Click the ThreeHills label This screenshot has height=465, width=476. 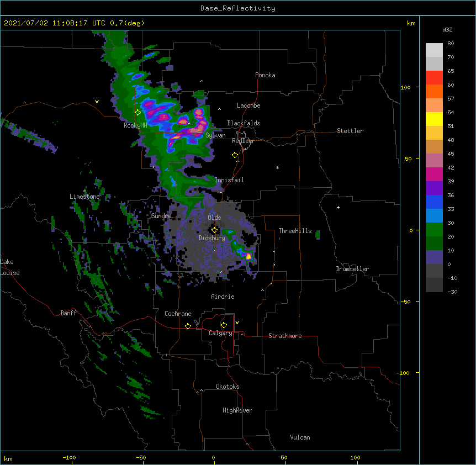295,231
